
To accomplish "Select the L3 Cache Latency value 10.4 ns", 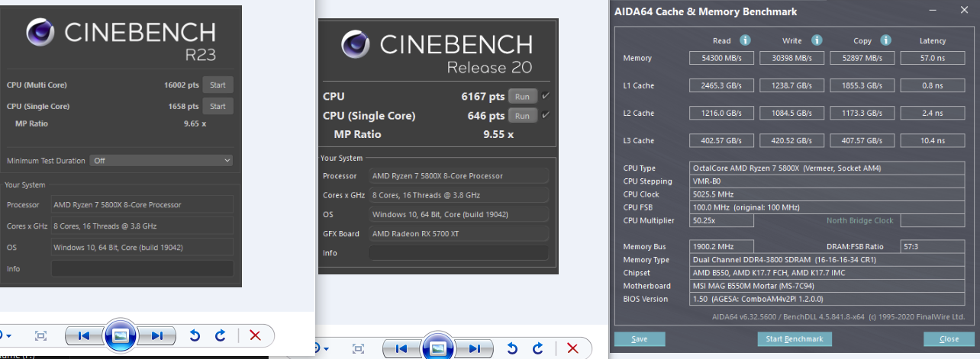I will pyautogui.click(x=933, y=140).
